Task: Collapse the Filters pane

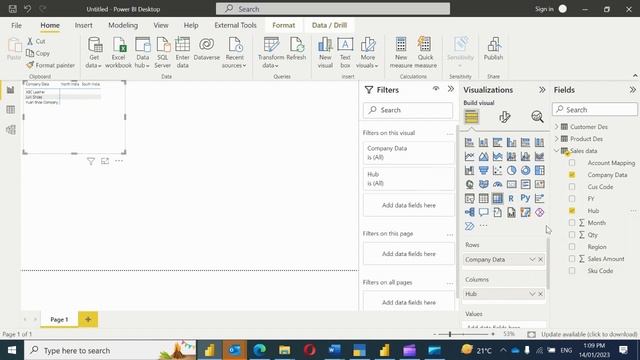Action: [451, 89]
